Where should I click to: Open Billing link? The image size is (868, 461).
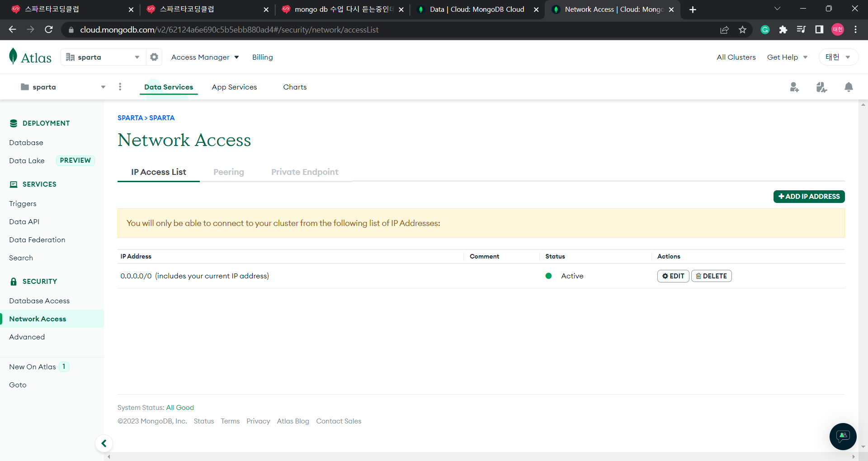263,57
